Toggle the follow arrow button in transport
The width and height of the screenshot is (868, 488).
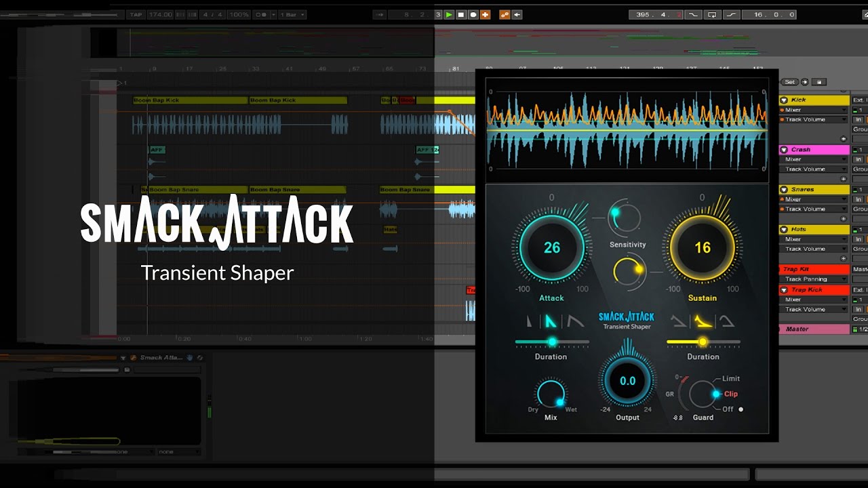click(380, 14)
